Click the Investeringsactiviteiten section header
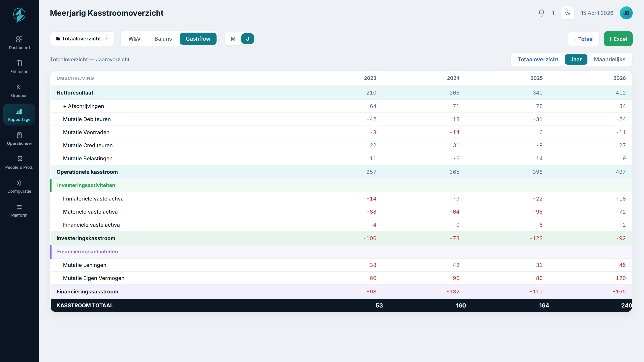 coord(86,185)
